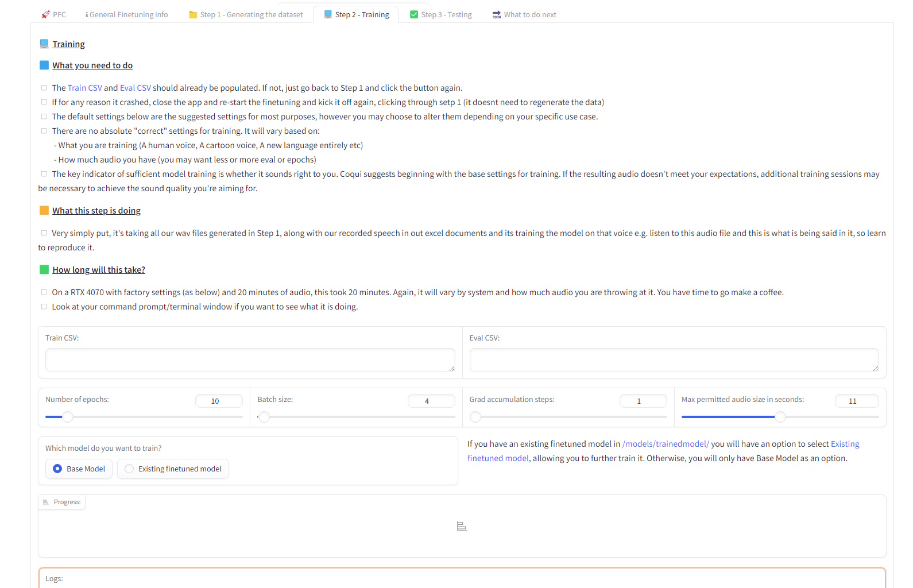Focus the Max permitted audio size number box

tap(857, 401)
